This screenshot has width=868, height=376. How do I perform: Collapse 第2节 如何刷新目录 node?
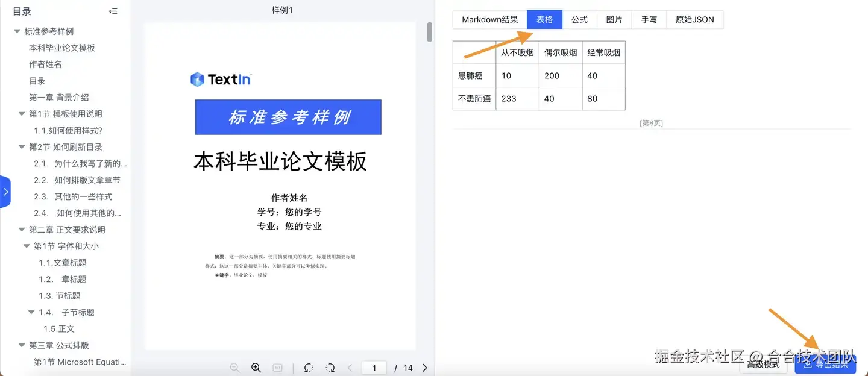pyautogui.click(x=22, y=147)
